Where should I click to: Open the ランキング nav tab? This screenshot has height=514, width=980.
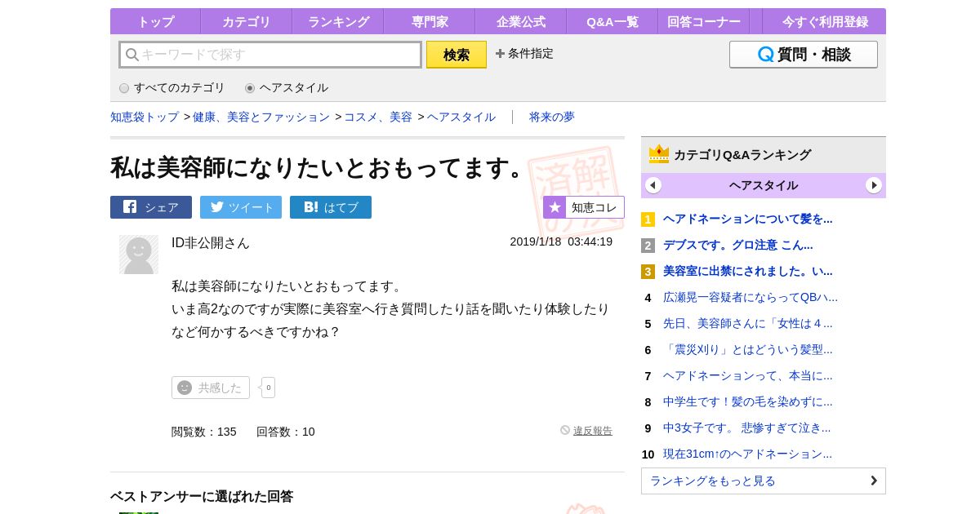pyautogui.click(x=337, y=21)
